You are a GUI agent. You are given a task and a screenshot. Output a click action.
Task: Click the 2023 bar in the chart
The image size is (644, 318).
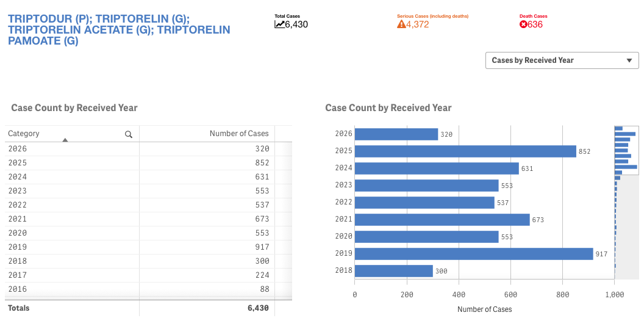click(x=427, y=186)
